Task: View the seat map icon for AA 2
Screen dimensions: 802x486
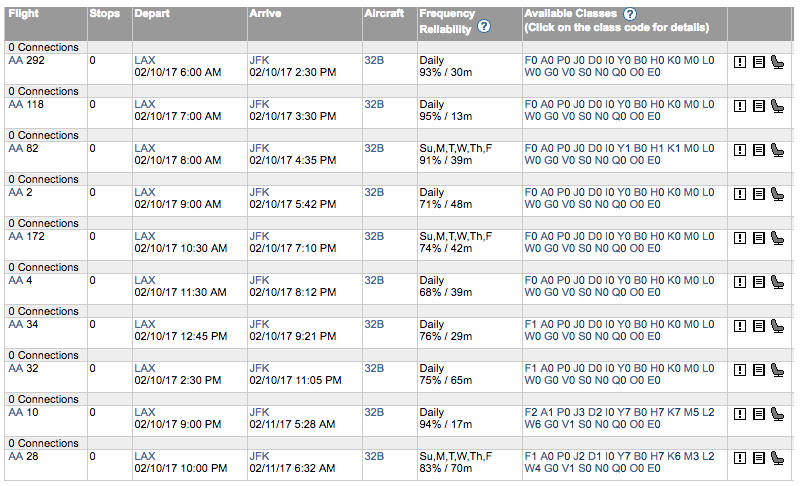Action: click(x=777, y=194)
